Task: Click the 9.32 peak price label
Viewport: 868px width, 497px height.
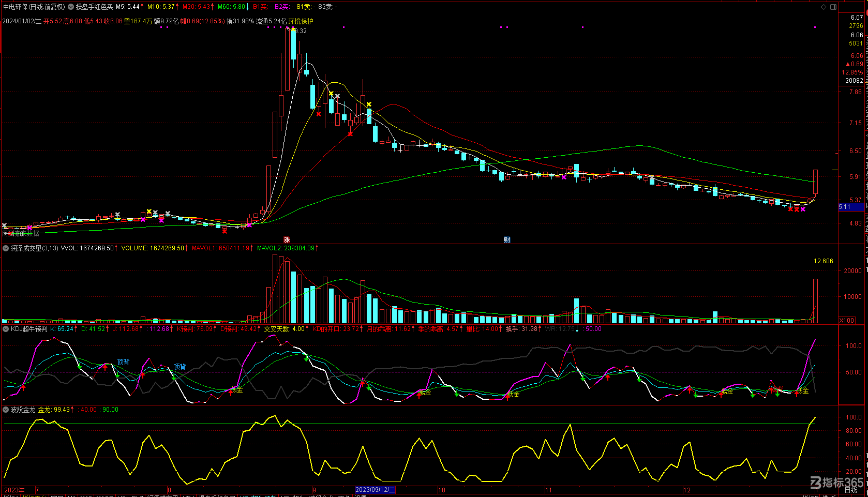Action: (300, 31)
